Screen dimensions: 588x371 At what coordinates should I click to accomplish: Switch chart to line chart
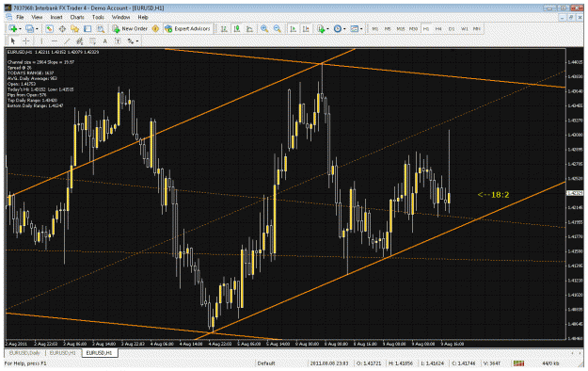(x=249, y=29)
